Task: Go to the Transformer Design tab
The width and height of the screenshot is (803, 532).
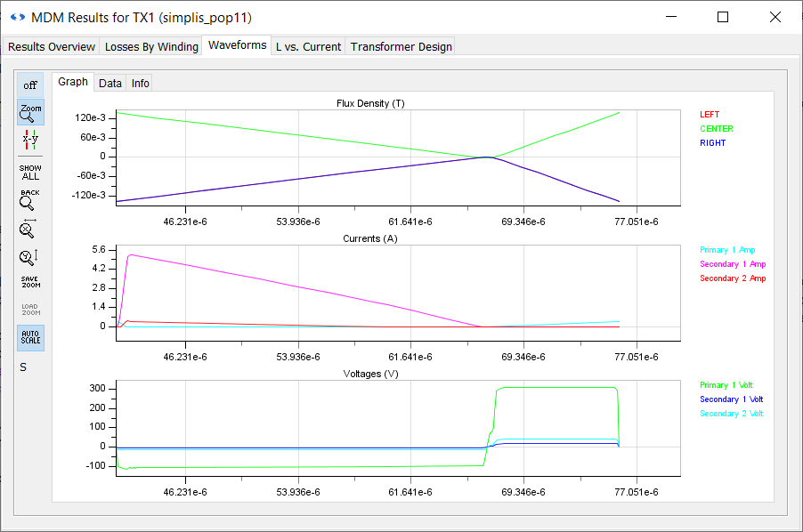Action: 401,46
